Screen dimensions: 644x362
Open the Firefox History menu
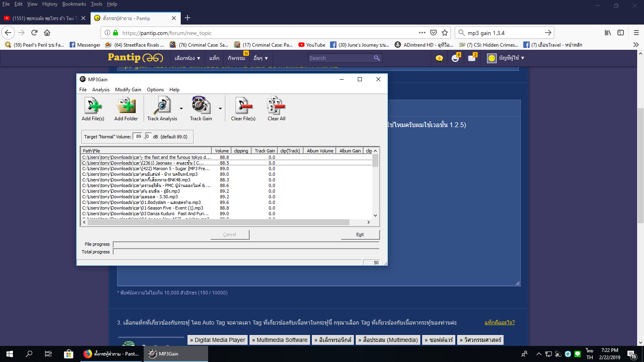50,4
